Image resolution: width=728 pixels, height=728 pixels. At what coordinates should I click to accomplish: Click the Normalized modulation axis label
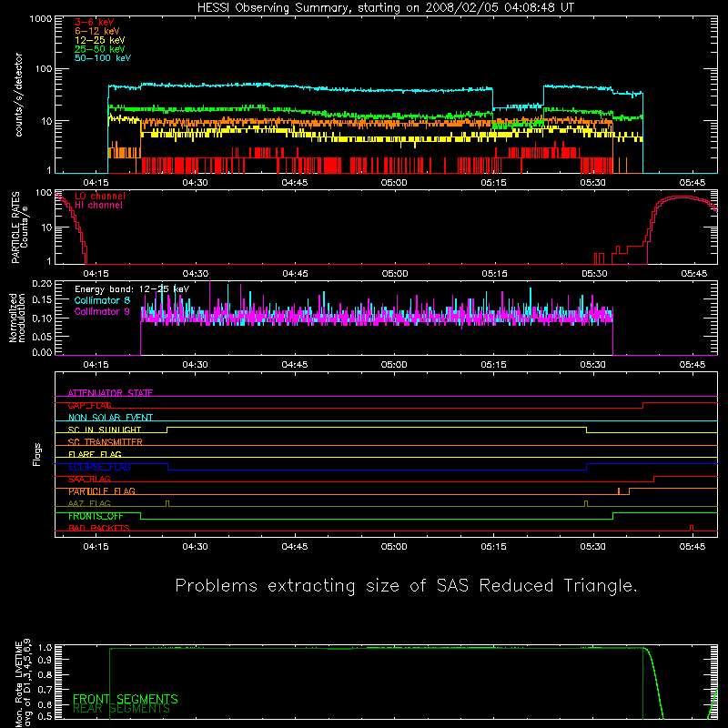click(x=17, y=318)
